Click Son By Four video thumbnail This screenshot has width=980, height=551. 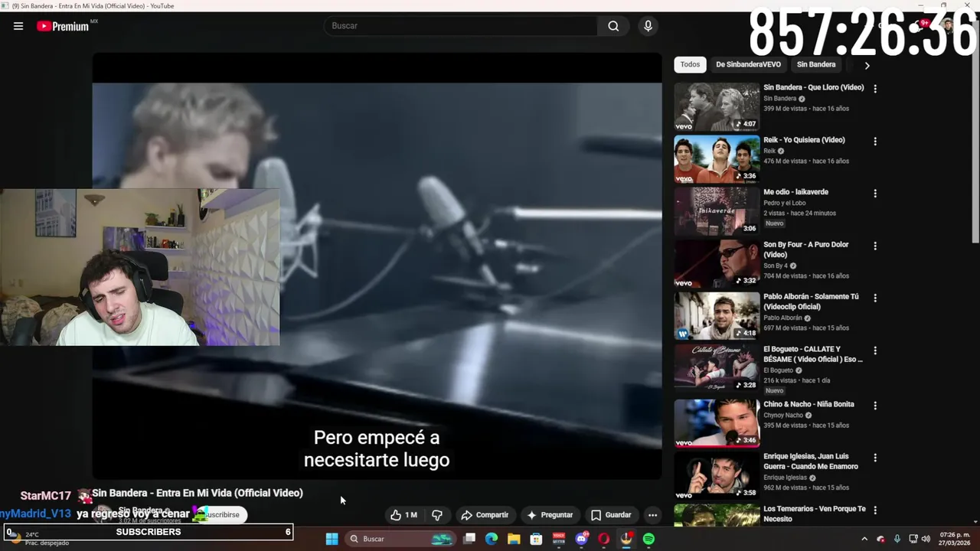(717, 263)
